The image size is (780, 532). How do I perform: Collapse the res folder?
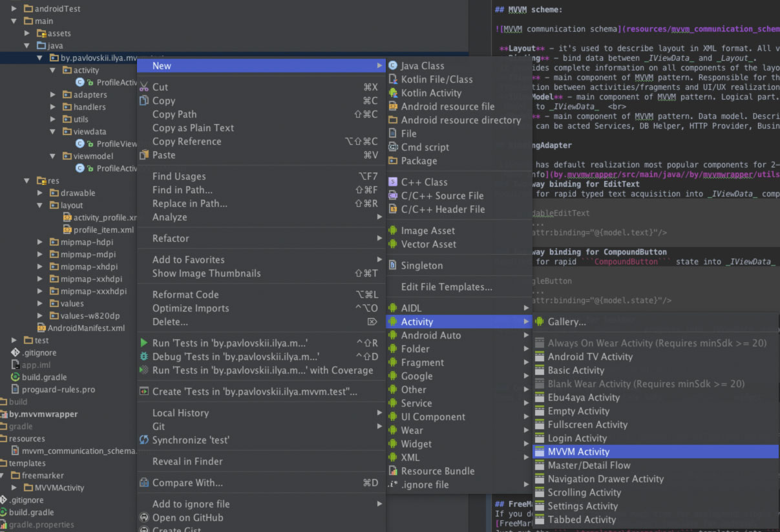pos(27,180)
